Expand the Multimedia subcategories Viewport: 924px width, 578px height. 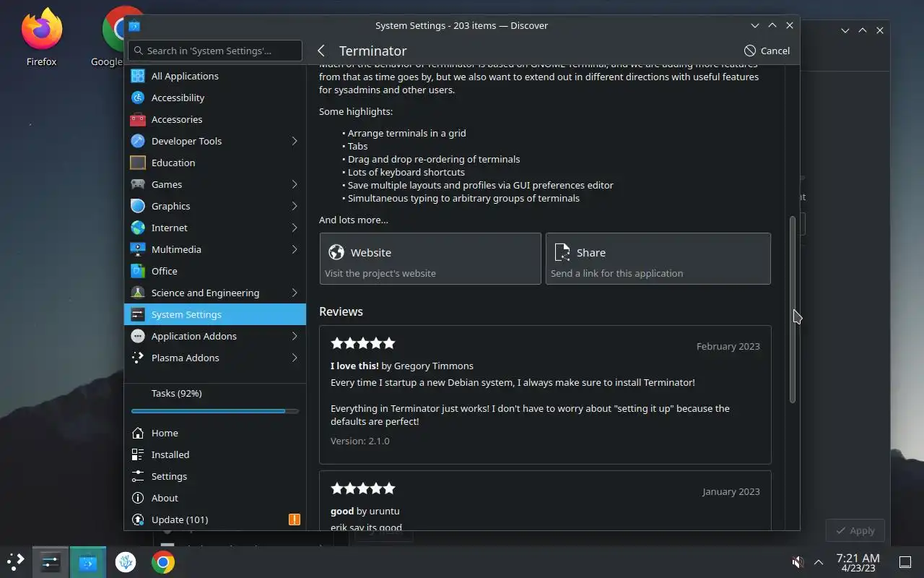coord(295,249)
